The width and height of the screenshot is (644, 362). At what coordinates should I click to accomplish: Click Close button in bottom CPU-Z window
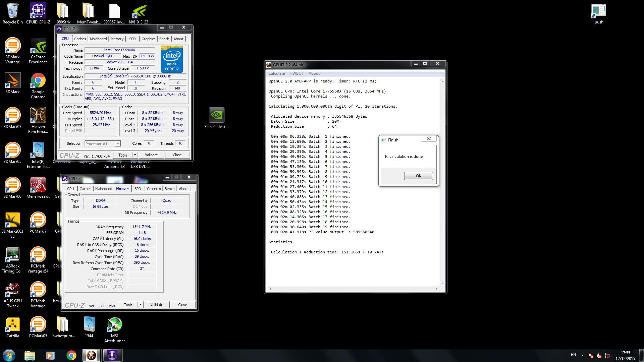[182, 305]
